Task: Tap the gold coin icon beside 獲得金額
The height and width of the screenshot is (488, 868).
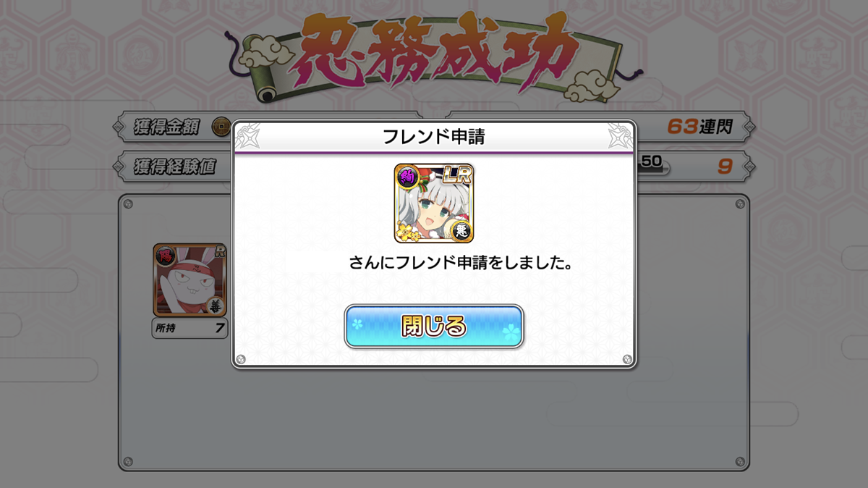Action: [220, 127]
